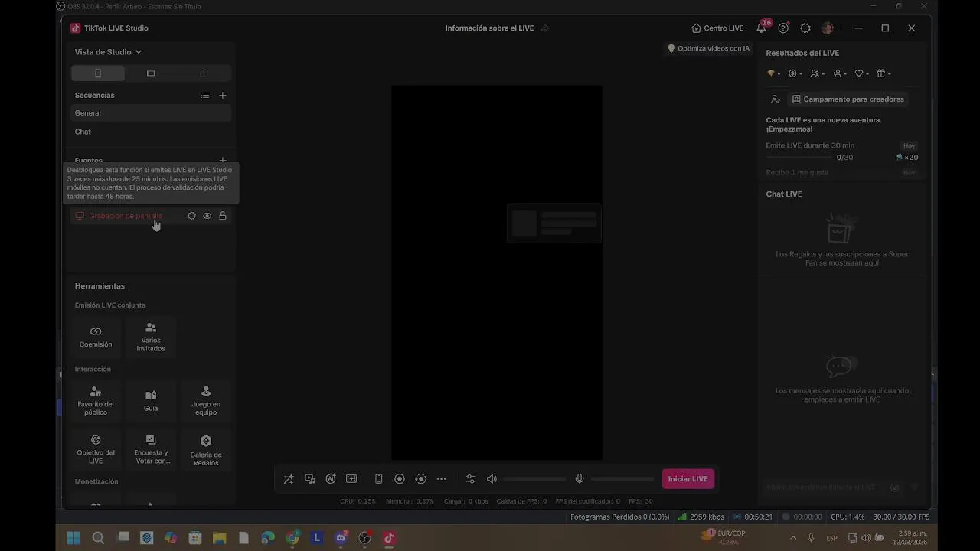Open the AI assistant icon in bottom toolbar

pos(331,479)
